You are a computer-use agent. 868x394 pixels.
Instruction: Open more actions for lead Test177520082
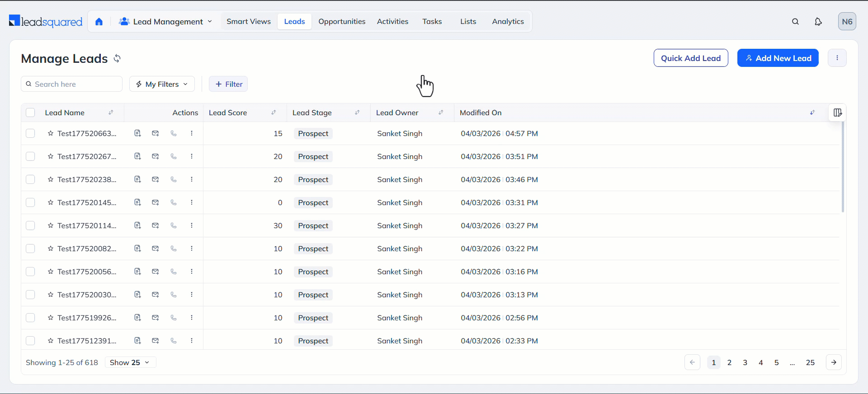tap(192, 249)
